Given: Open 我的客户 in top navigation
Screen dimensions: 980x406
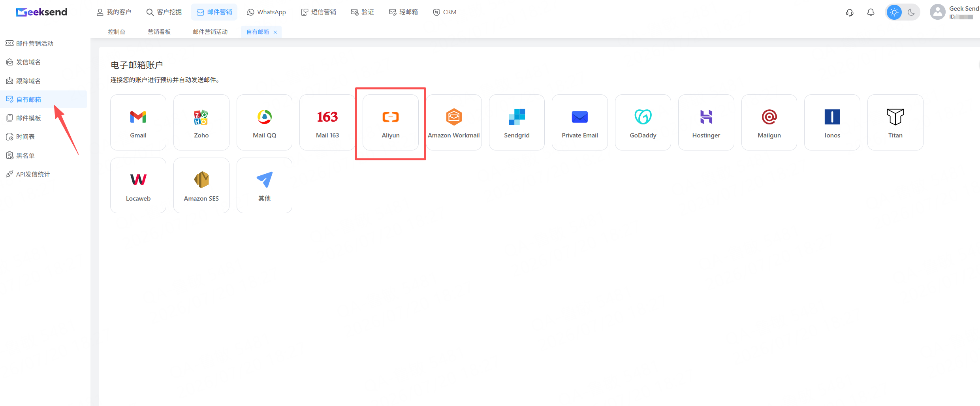Looking at the screenshot, I should pyautogui.click(x=114, y=12).
